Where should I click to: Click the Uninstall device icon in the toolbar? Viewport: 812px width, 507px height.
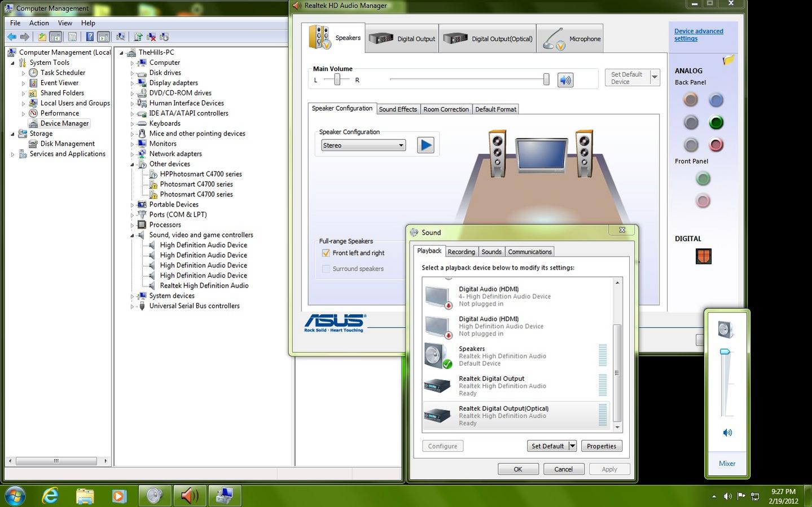[151, 37]
